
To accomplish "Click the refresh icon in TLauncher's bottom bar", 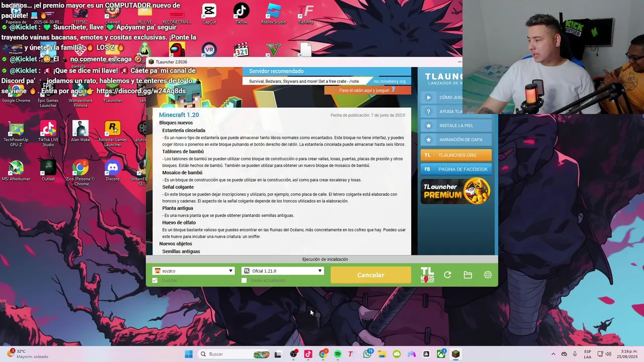I will pos(447,275).
